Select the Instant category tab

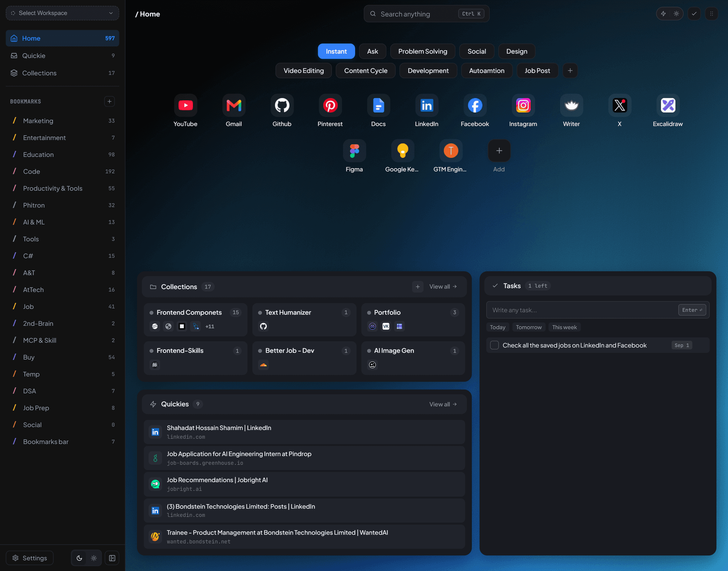[x=336, y=51]
